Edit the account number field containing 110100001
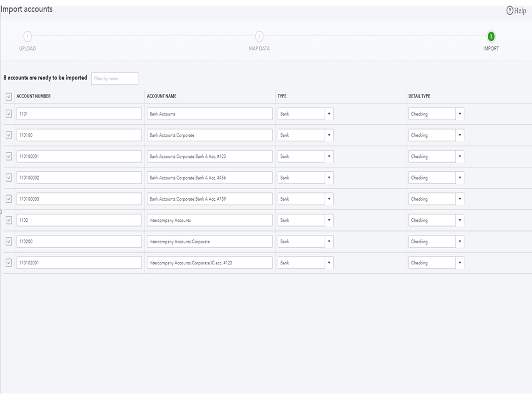532x399 pixels. point(79,156)
